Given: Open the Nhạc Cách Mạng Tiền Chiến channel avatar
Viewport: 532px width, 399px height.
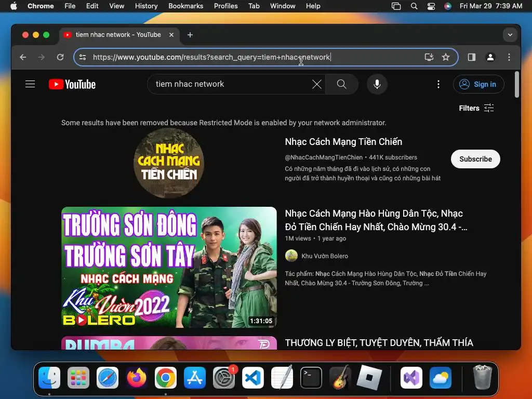Looking at the screenshot, I should click(169, 163).
